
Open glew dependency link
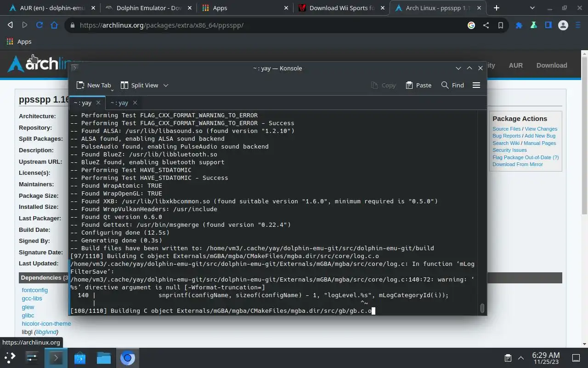pos(28,307)
